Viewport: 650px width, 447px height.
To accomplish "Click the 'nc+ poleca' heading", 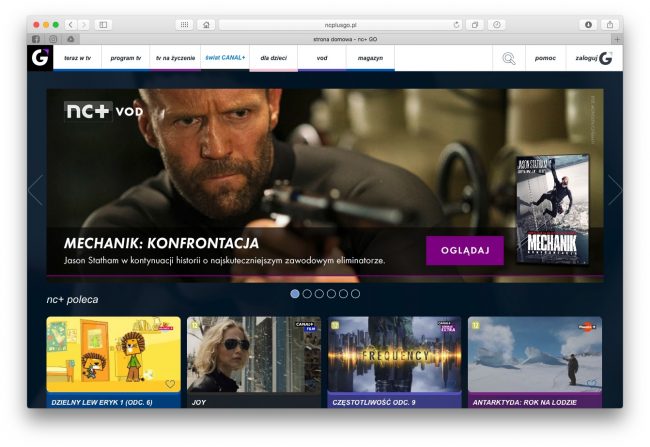I will (x=73, y=299).
